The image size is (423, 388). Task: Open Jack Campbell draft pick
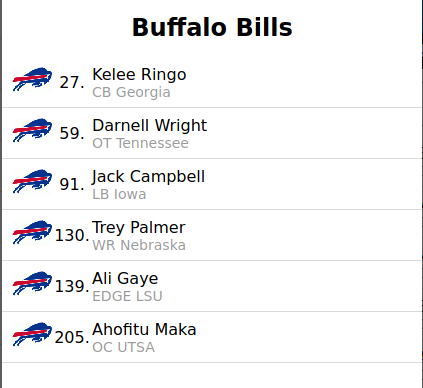(148, 177)
